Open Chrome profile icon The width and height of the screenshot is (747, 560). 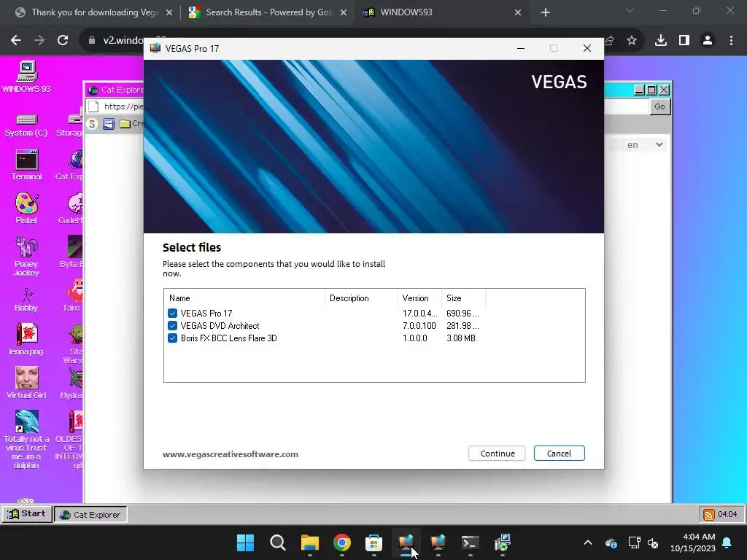[x=708, y=41]
